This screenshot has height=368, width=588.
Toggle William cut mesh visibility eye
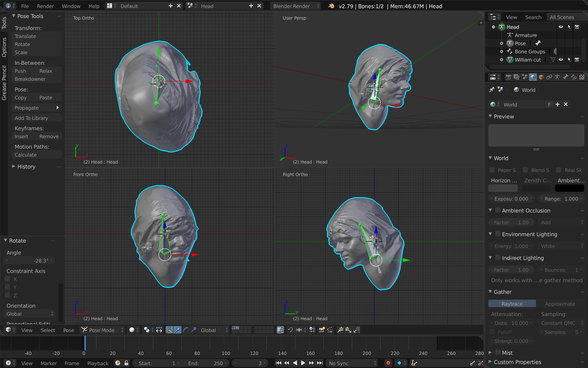(x=561, y=59)
